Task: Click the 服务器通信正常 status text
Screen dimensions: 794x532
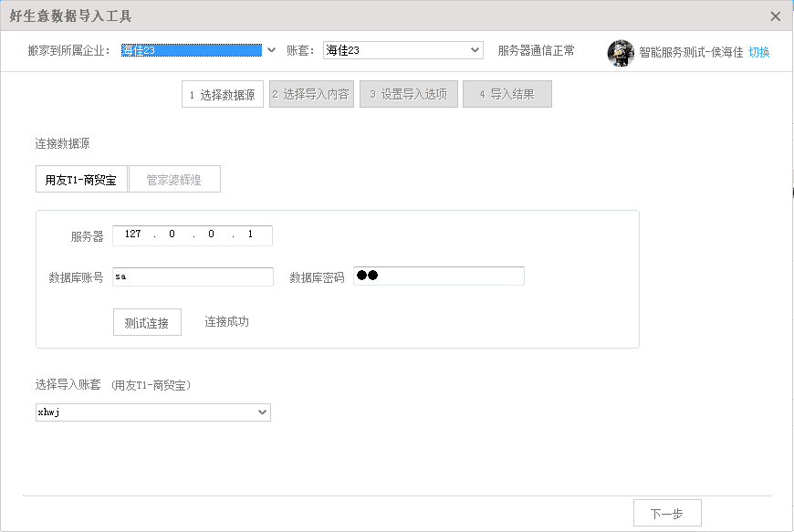Action: [x=537, y=50]
